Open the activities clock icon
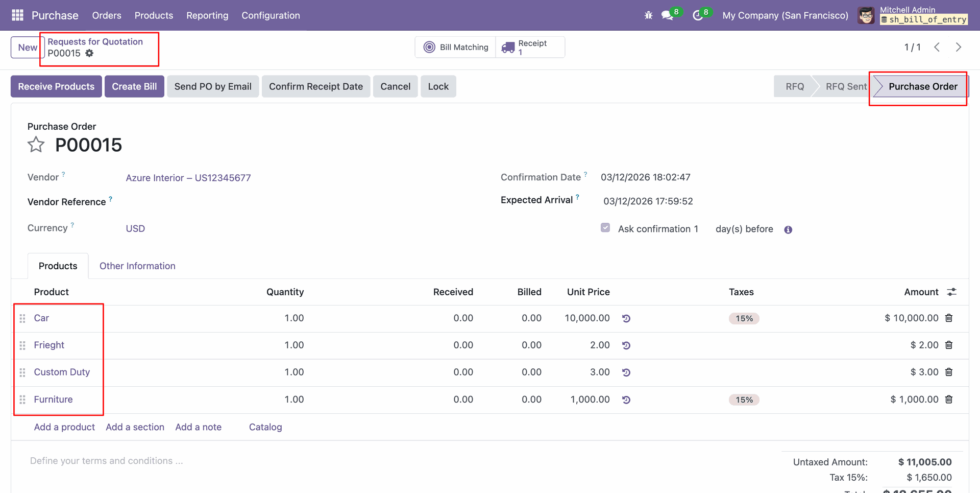 click(x=697, y=15)
